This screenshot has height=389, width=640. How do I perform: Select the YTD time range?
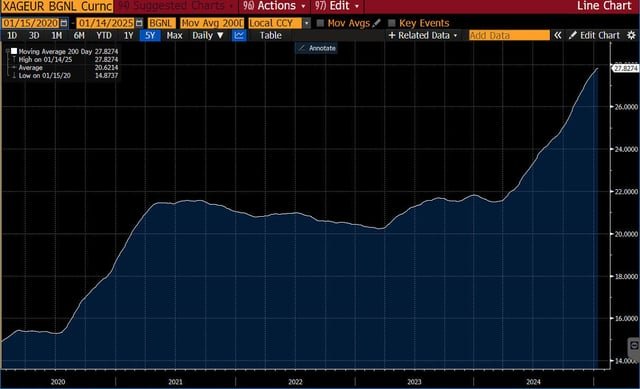pos(104,36)
